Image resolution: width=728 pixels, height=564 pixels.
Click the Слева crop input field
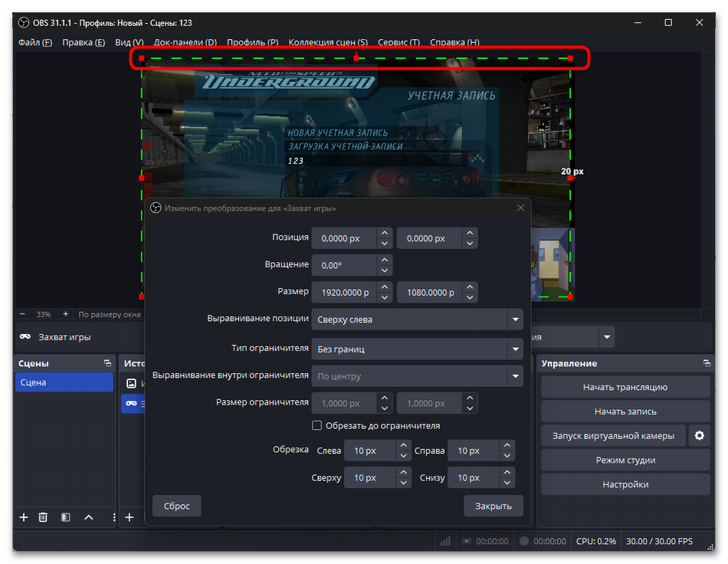click(x=370, y=451)
